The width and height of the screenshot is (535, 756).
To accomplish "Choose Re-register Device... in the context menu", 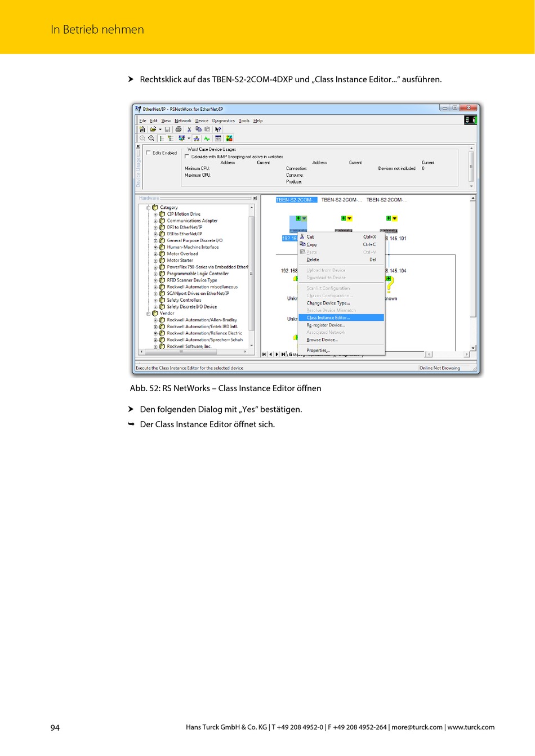I will coord(341,325).
